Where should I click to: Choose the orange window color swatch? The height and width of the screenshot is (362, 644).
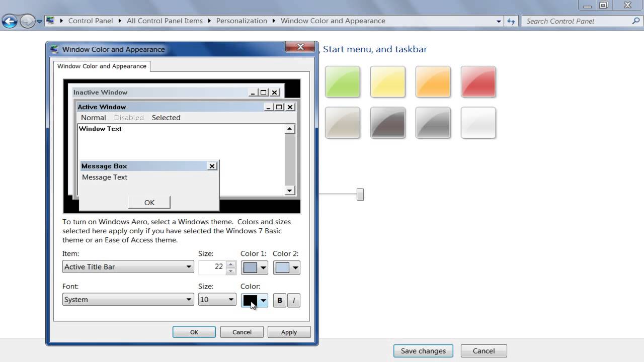click(433, 81)
